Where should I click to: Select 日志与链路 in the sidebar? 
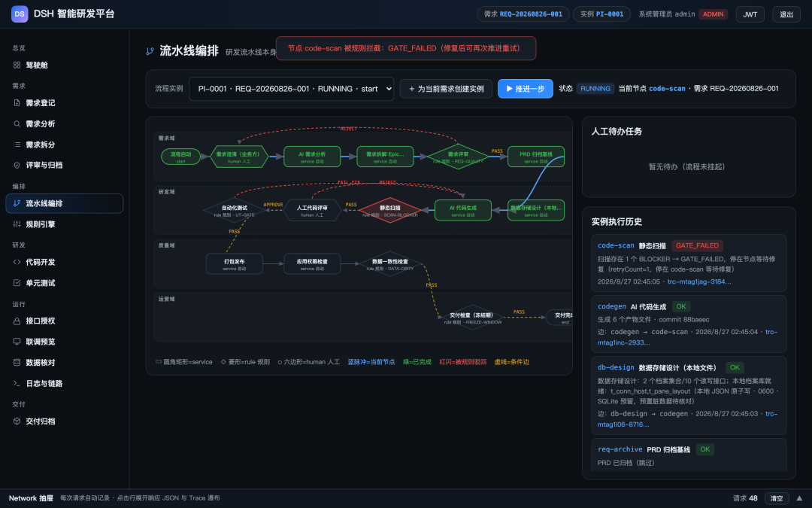(65, 384)
